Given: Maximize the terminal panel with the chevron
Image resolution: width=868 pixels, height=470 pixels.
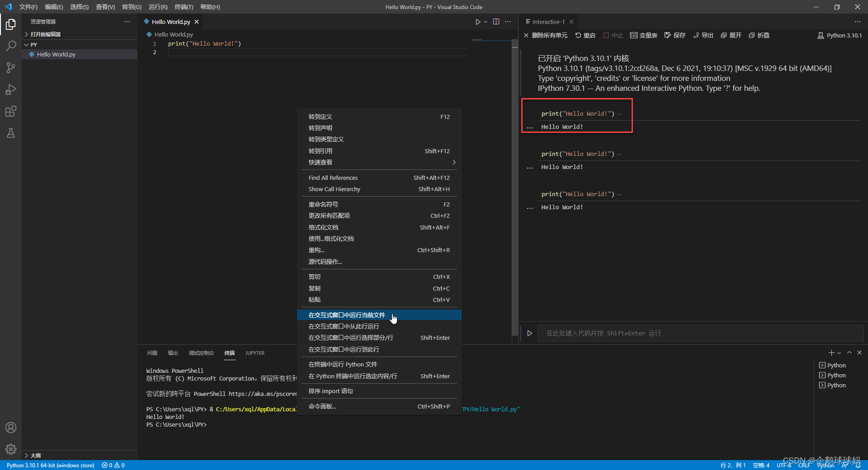Looking at the screenshot, I should (x=849, y=352).
